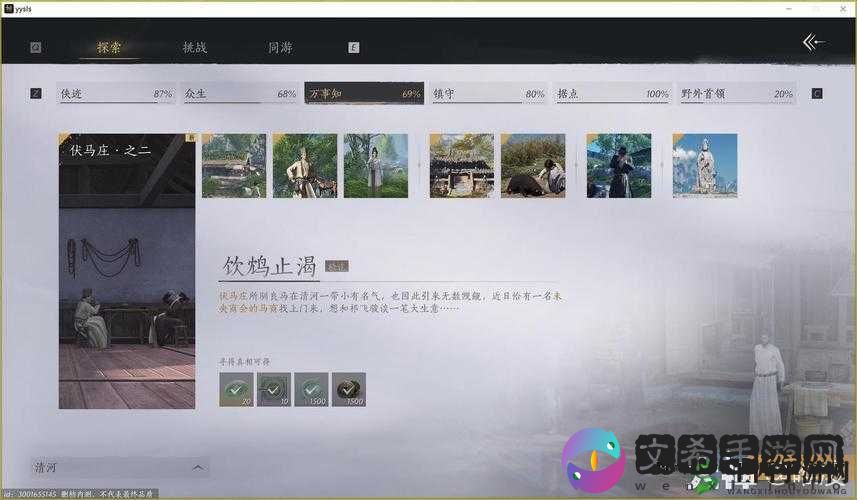Click the yysls app icon in title bar
857x500 pixels.
point(8,8)
